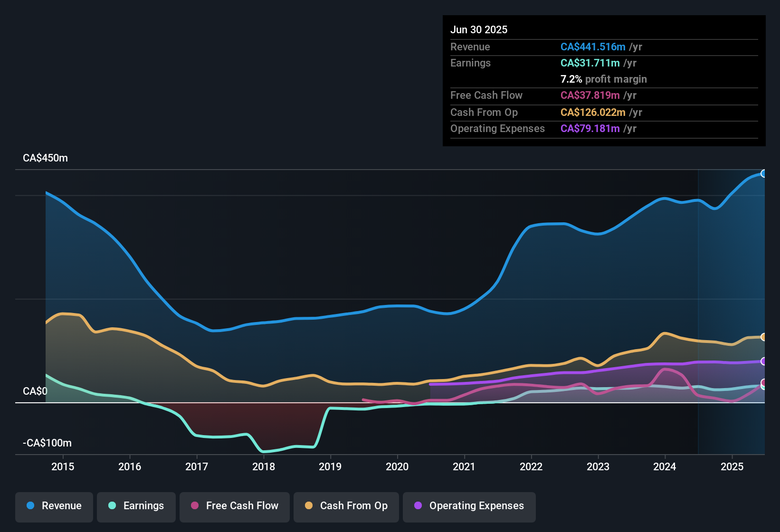The height and width of the screenshot is (532, 780).
Task: Click the CA$79.181m operating expenses value
Action: 590,128
